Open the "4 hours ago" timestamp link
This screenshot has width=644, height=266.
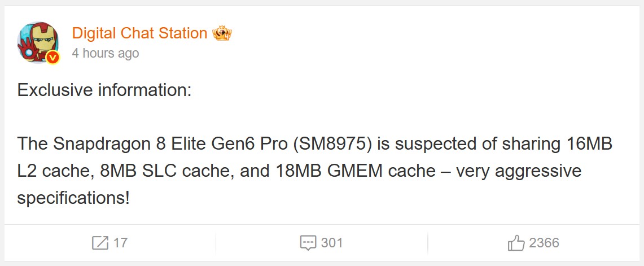point(105,54)
